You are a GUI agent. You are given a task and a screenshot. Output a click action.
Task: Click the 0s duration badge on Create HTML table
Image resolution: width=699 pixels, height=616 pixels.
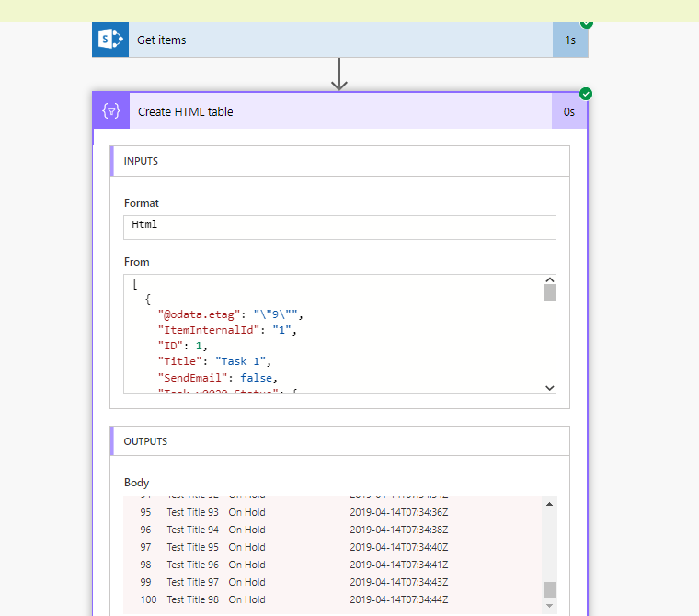tap(569, 111)
